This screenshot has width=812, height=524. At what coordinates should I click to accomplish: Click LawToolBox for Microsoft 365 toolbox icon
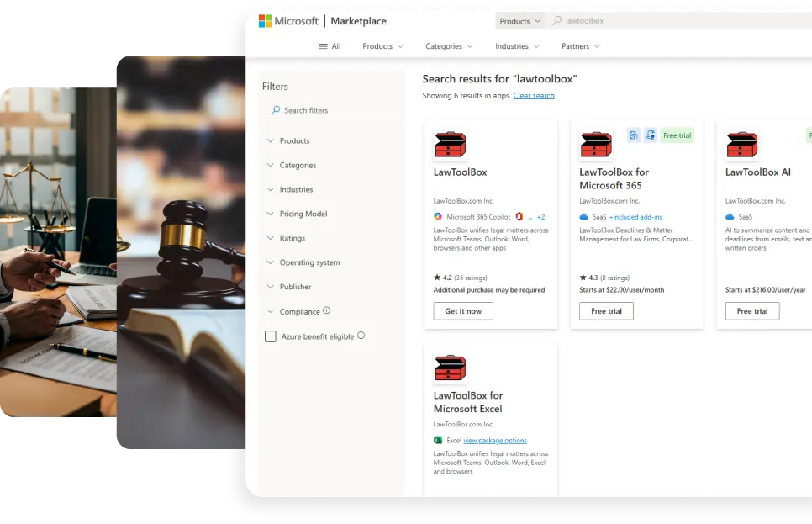pyautogui.click(x=596, y=145)
